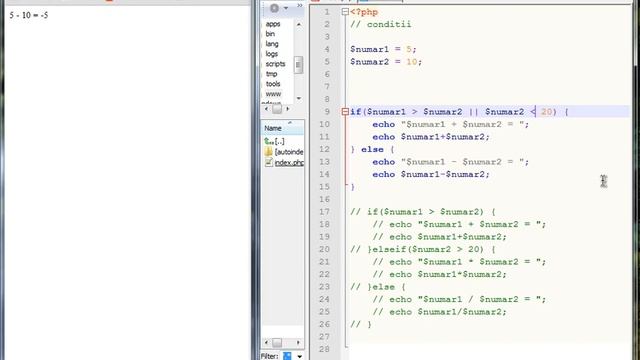Image resolution: width=640 pixels, height=360 pixels.
Task: Click the 'echo $numar1+$numar2;' line
Action: pyautogui.click(x=431, y=137)
